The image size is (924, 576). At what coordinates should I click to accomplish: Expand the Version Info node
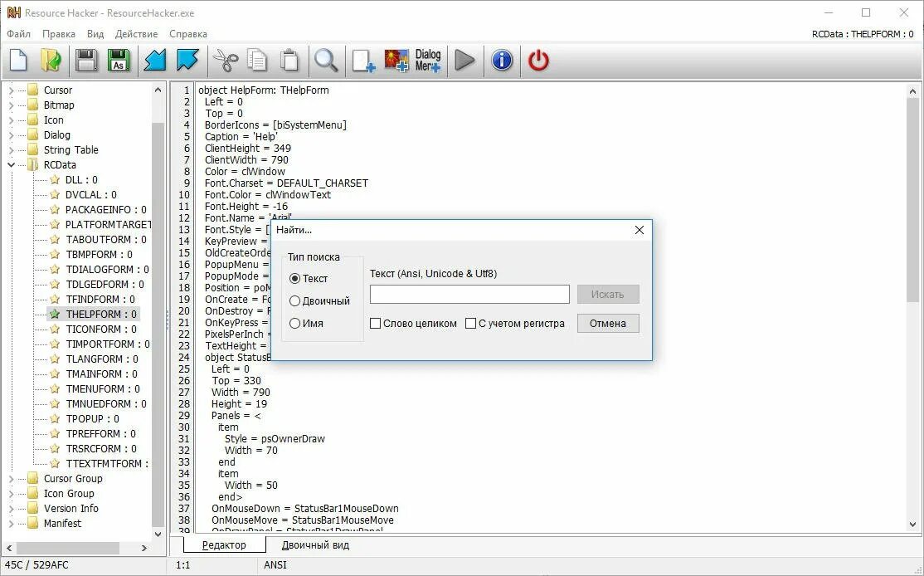(x=11, y=508)
